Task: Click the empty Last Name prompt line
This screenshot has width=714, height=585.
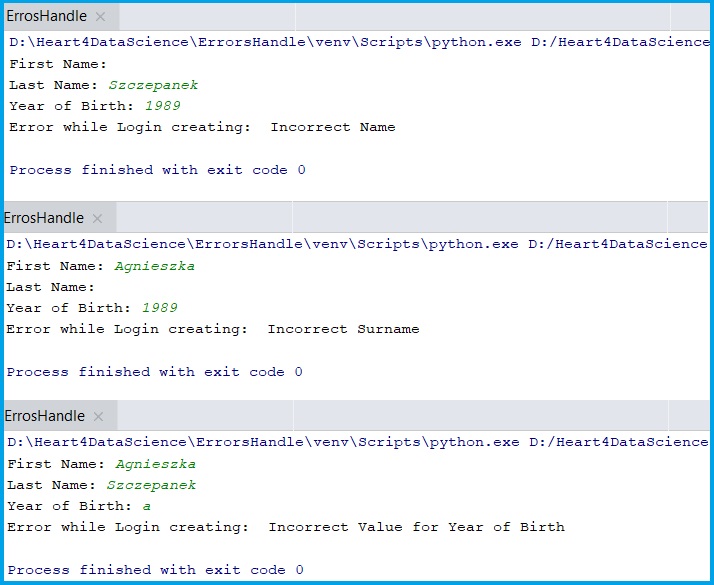Action: pyautogui.click(x=50, y=287)
